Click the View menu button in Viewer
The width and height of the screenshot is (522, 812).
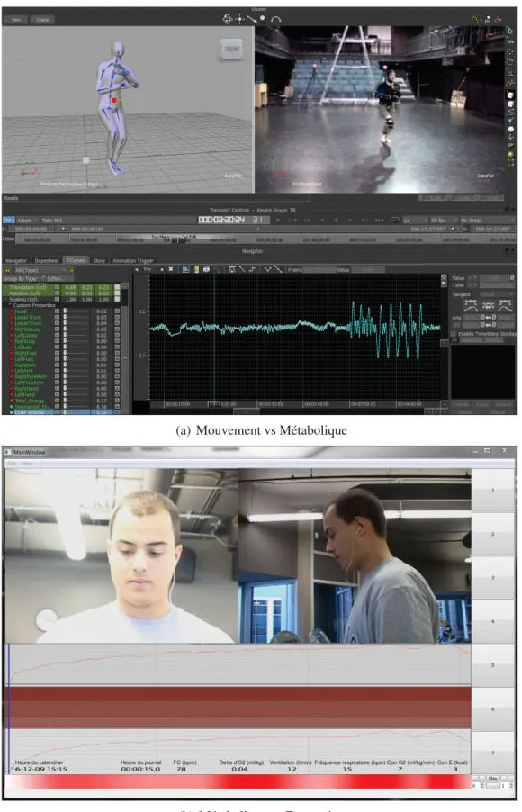click(x=15, y=20)
